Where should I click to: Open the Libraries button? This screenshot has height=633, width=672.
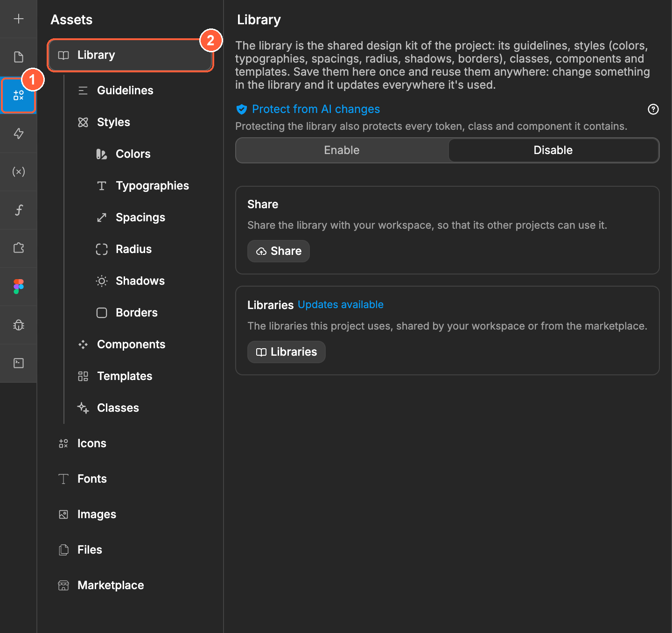click(x=287, y=352)
